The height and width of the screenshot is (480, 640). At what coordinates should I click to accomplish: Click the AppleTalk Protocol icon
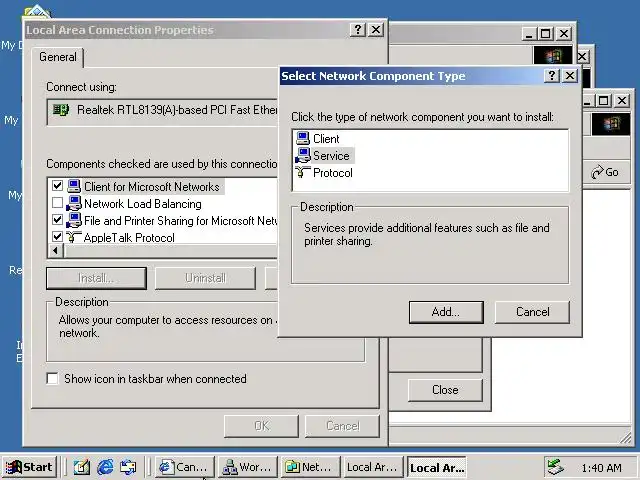(x=73, y=237)
